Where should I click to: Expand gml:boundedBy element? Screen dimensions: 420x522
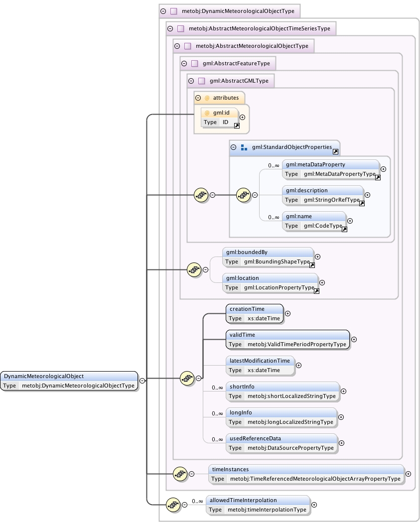coord(318,257)
